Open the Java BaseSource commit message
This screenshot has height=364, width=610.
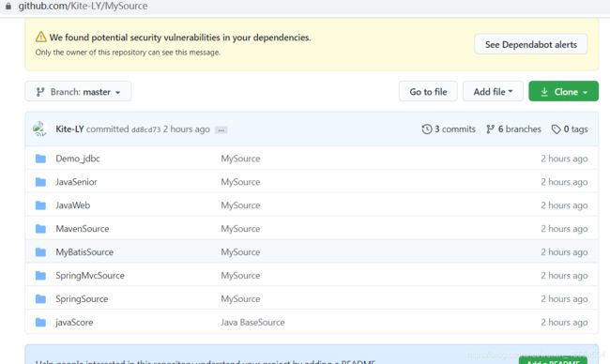(252, 322)
